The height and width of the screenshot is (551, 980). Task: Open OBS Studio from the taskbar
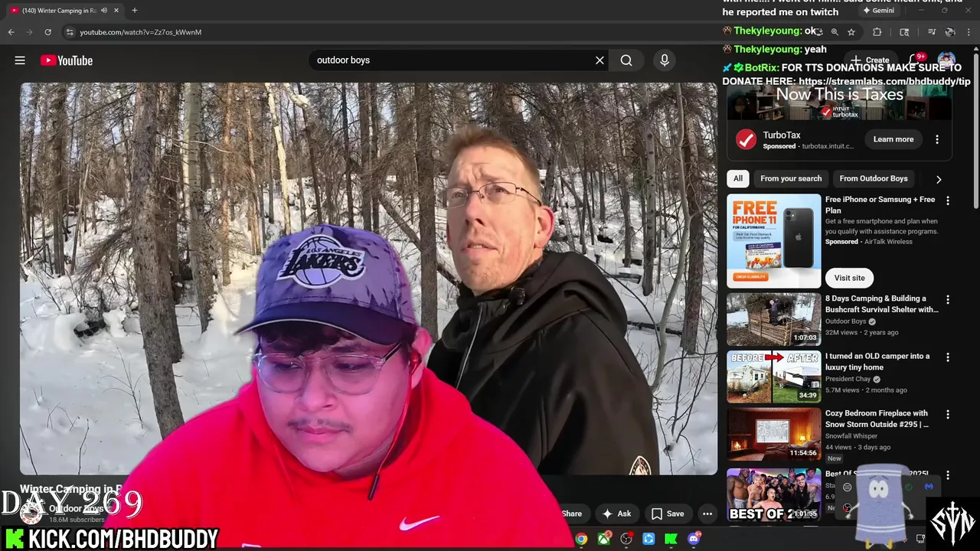point(626,539)
